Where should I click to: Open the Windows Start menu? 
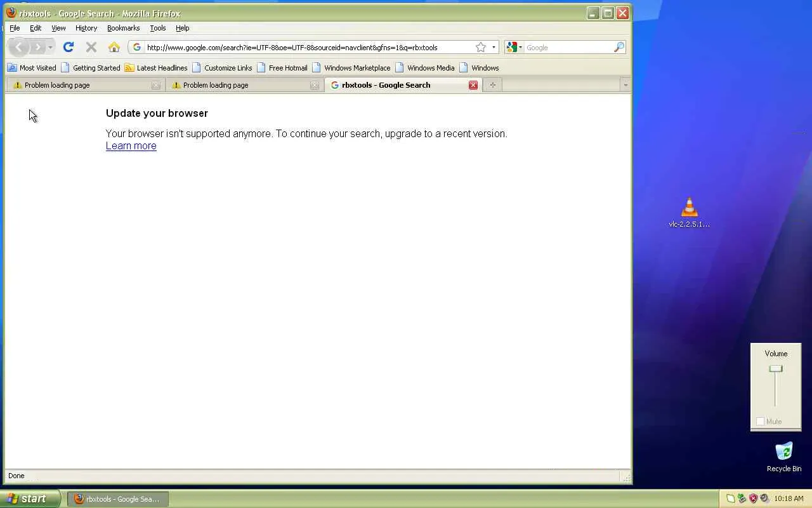30,498
